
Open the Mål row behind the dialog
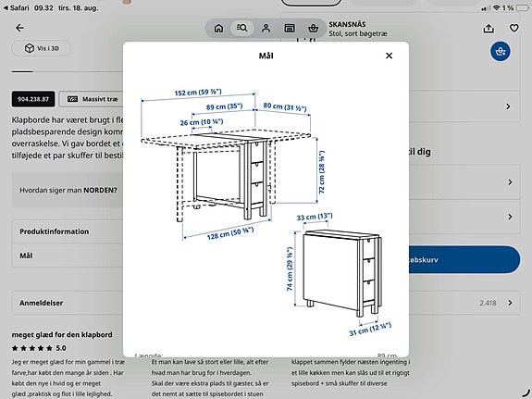[68, 256]
